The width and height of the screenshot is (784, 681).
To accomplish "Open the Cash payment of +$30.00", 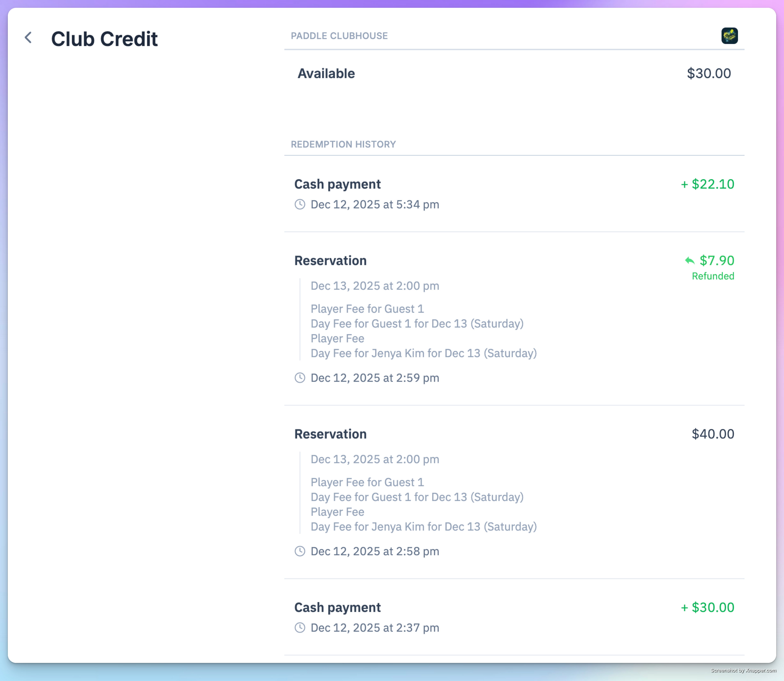I will pos(514,617).
